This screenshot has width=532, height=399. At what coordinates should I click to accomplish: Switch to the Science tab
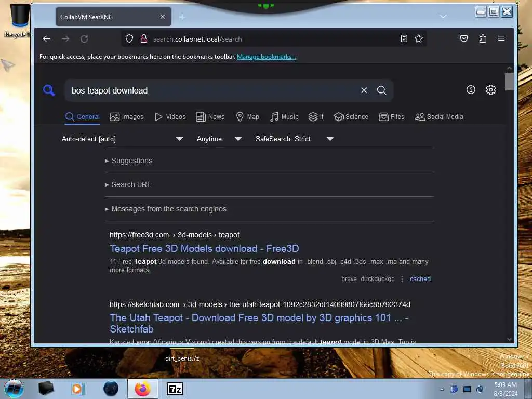(x=351, y=117)
